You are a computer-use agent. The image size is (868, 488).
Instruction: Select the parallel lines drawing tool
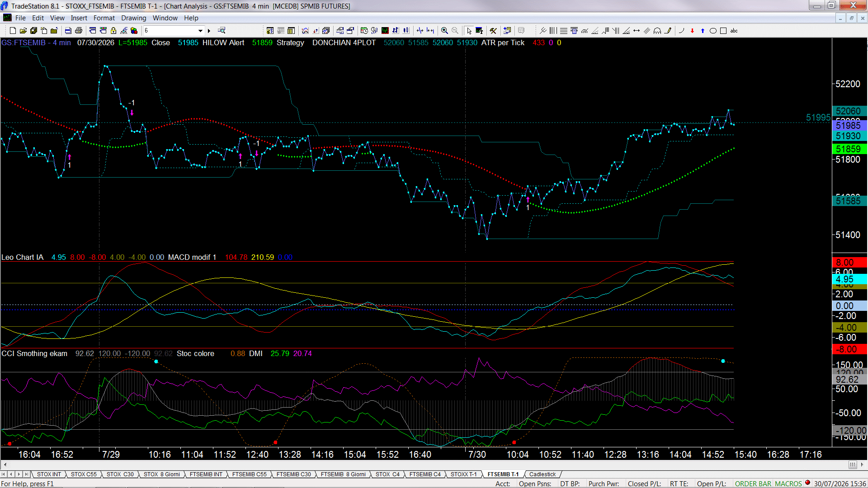click(x=647, y=31)
